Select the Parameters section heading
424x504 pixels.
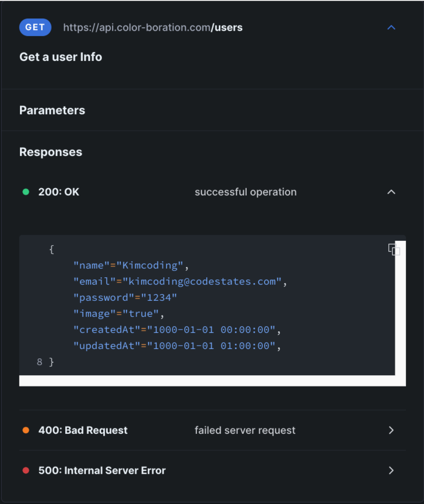52,110
